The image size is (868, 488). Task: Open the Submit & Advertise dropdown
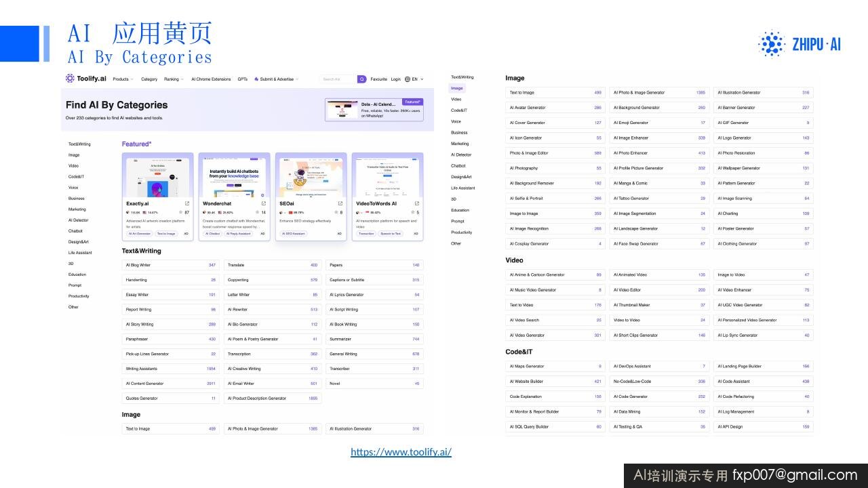pos(276,79)
